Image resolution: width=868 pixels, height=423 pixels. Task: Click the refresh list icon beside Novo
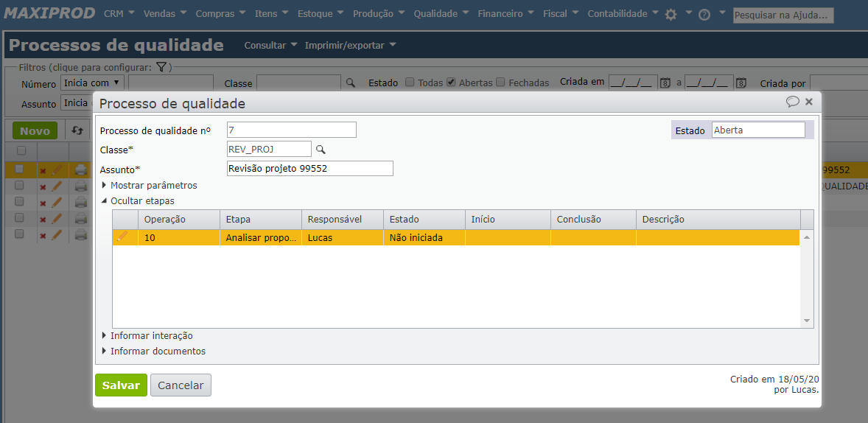point(78,130)
